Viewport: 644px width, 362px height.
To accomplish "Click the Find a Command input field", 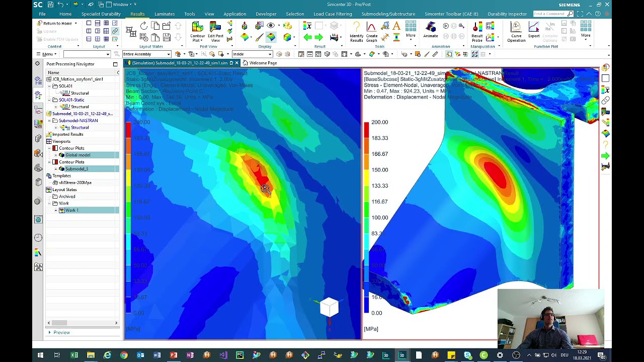I will pos(550,14).
